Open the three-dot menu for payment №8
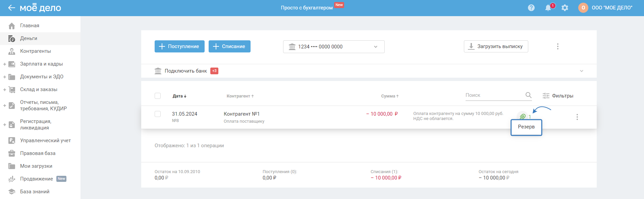Viewport: 644px width, 199px height. [x=577, y=117]
